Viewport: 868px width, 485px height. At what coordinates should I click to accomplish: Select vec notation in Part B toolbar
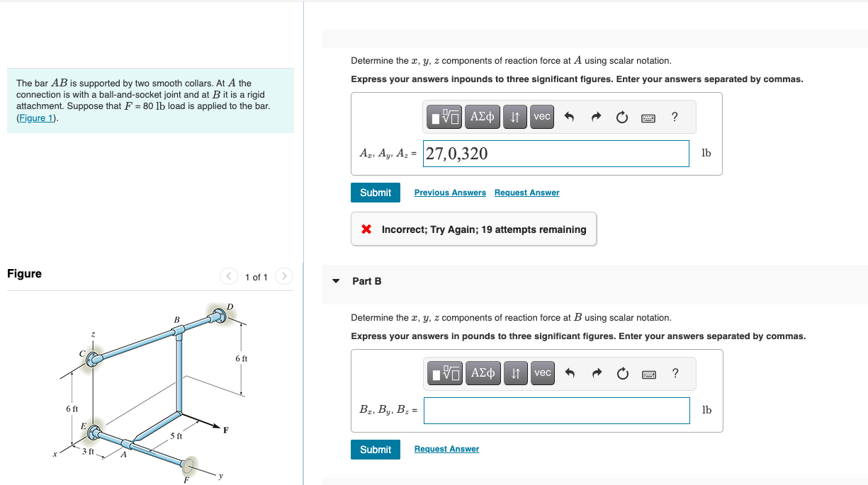click(542, 373)
